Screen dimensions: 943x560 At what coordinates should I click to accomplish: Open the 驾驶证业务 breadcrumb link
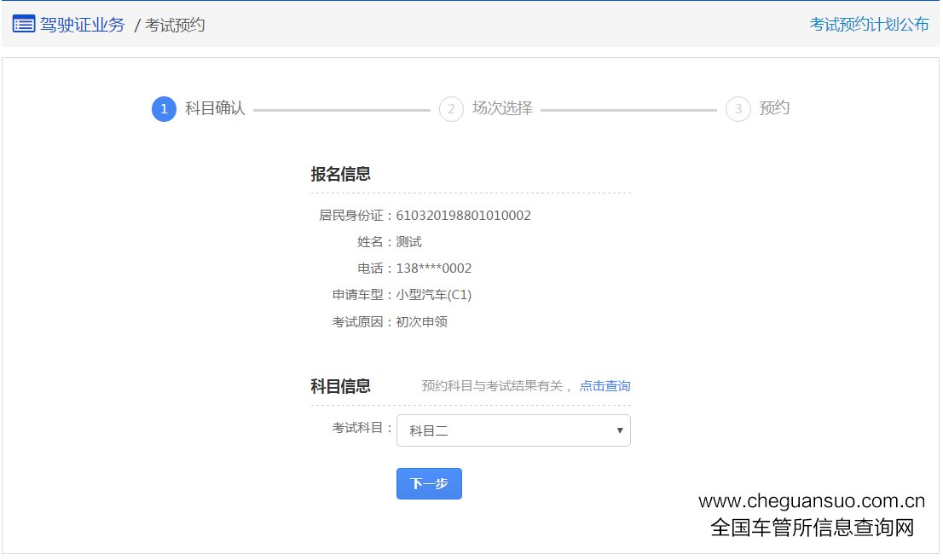coord(82,25)
